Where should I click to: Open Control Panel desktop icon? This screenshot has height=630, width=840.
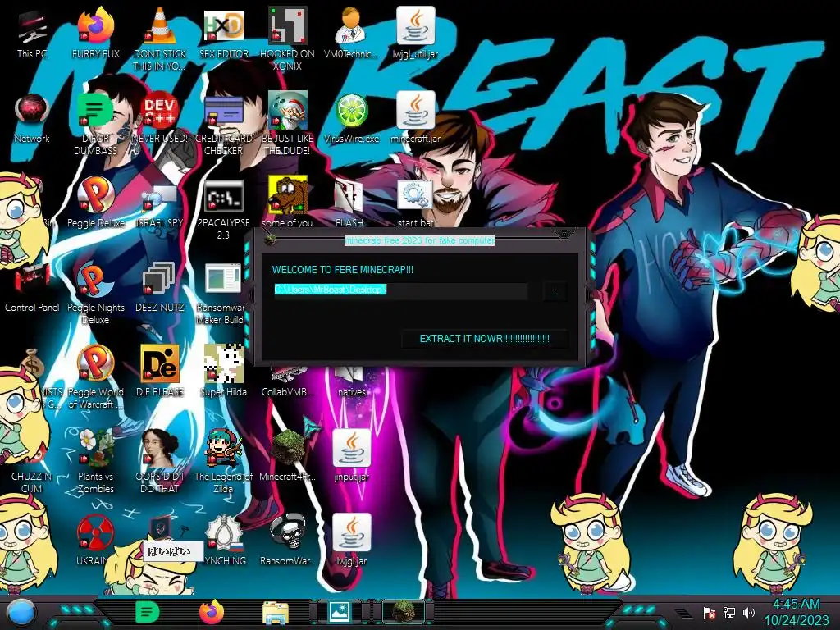click(32, 287)
